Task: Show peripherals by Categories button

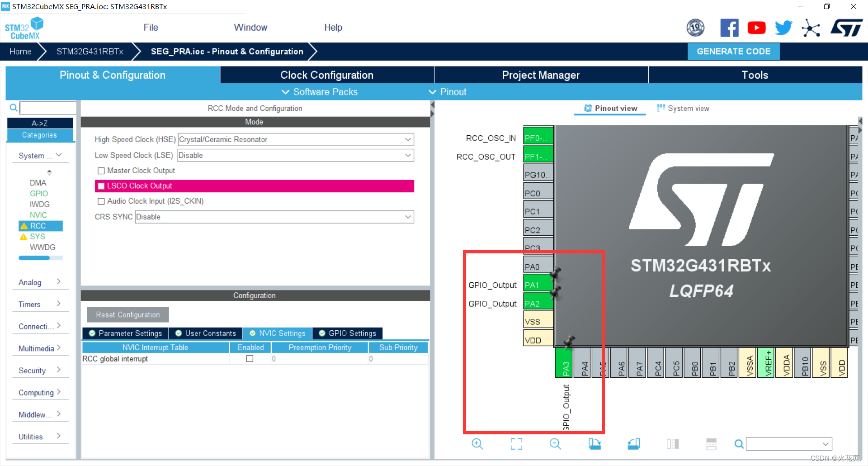Action: [x=40, y=135]
